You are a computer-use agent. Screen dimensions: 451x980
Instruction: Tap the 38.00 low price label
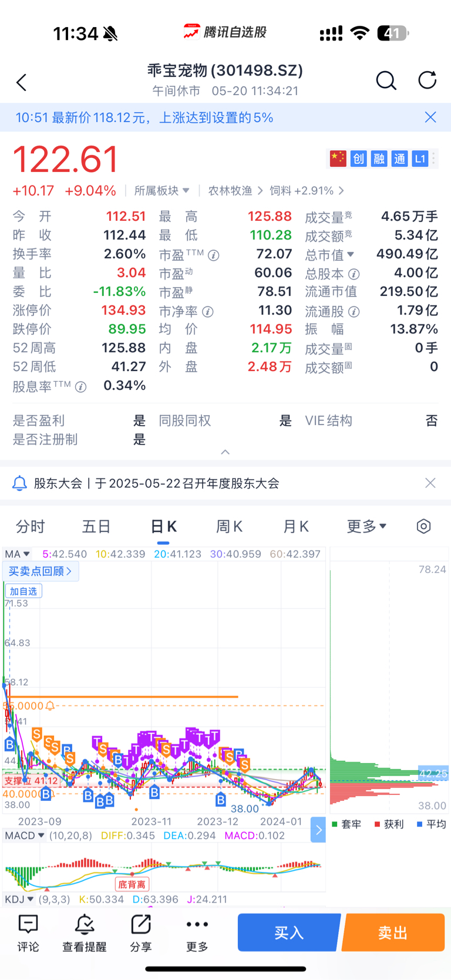[245, 809]
